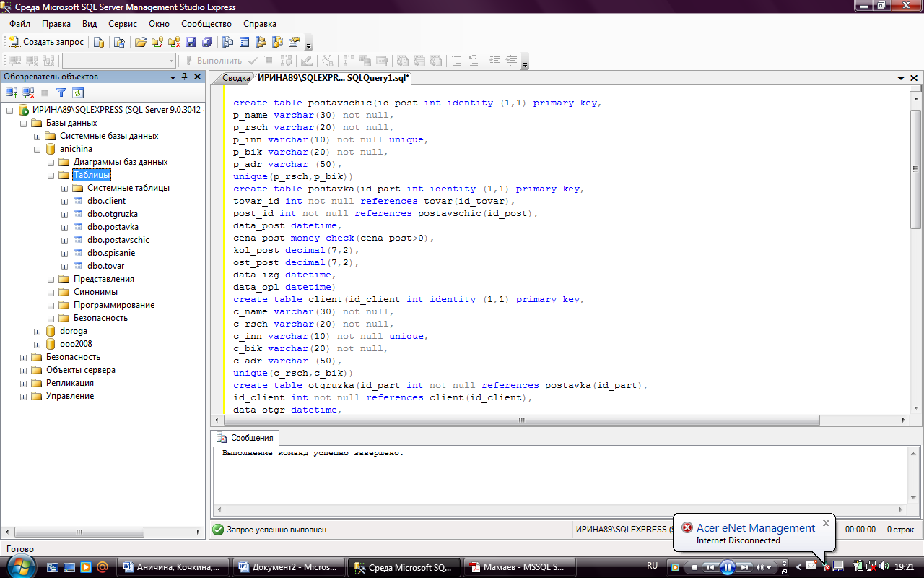
Task: Click the Запрос успешно выполнен status text
Action: [x=277, y=530]
